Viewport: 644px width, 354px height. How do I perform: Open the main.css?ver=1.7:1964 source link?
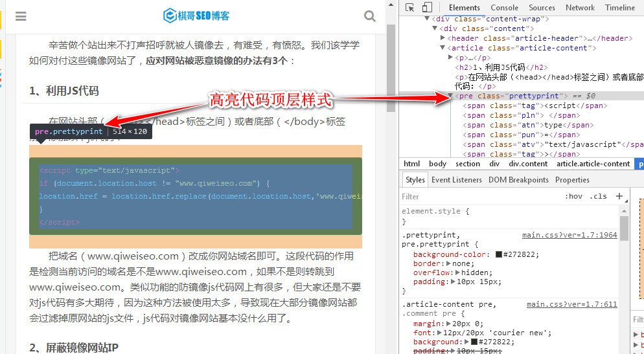click(569, 235)
